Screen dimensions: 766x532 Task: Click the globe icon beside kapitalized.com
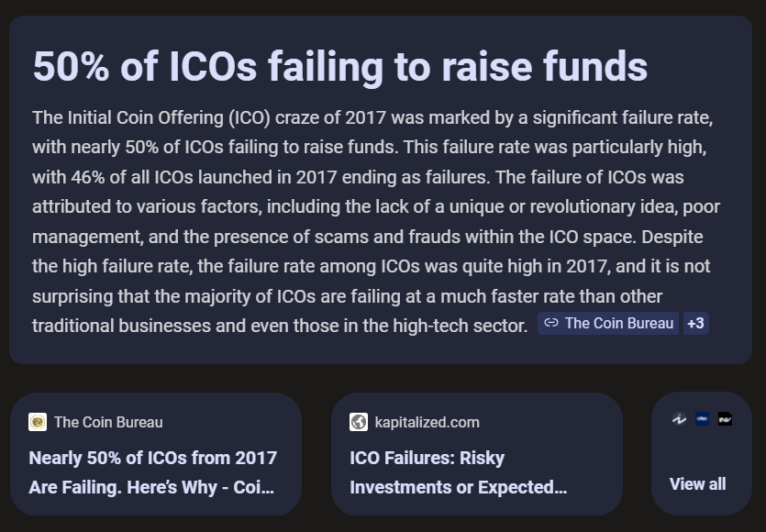(359, 422)
